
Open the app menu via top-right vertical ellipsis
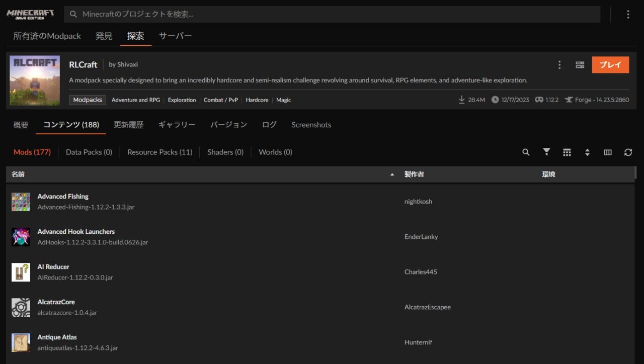[628, 14]
